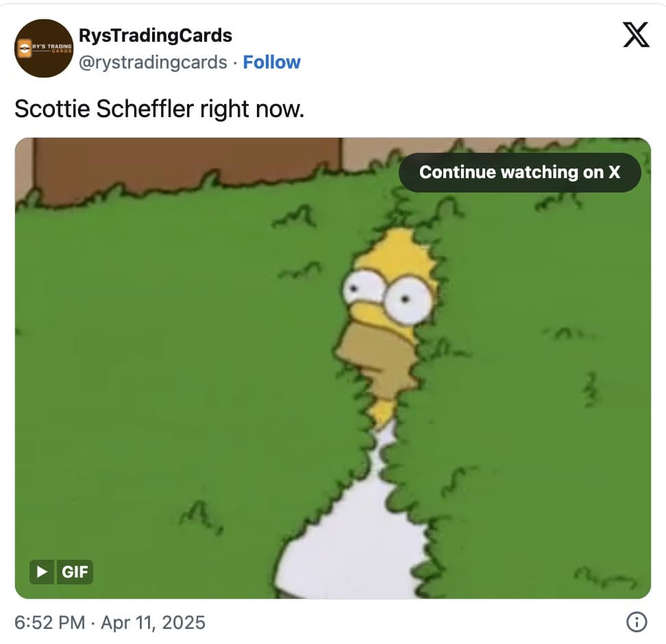Click Continue watching on X button

click(519, 173)
